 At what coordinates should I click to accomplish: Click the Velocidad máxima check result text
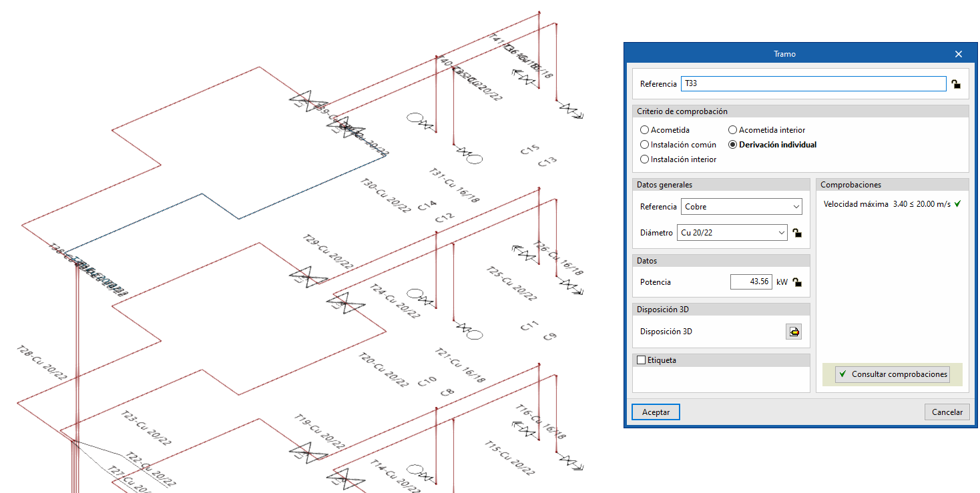887,204
